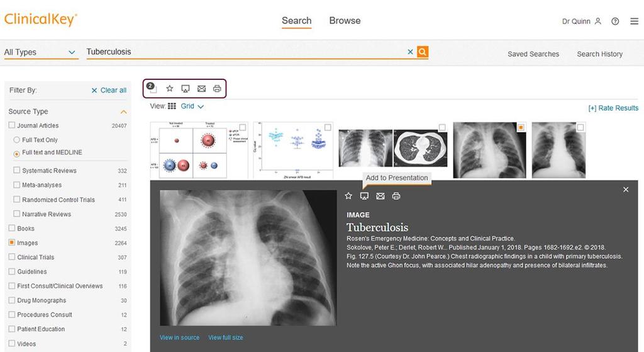Viewport: 644px width, 352px height.
Task: Select Full text and MEDLINE radio option
Action: pos(16,154)
